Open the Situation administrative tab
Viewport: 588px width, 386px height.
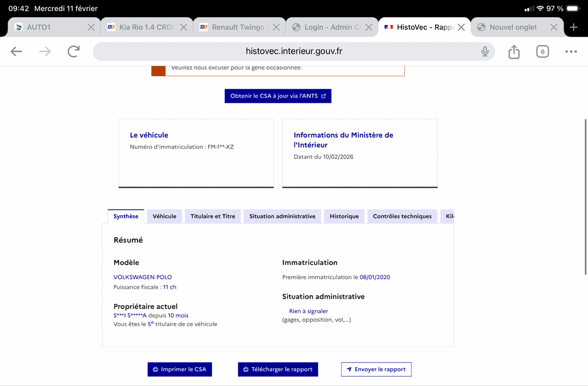click(x=282, y=216)
